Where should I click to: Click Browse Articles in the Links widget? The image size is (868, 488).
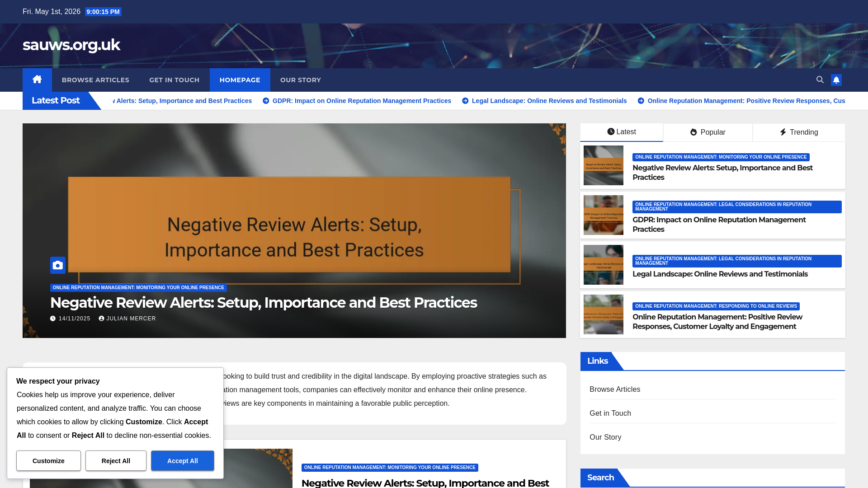tap(615, 389)
